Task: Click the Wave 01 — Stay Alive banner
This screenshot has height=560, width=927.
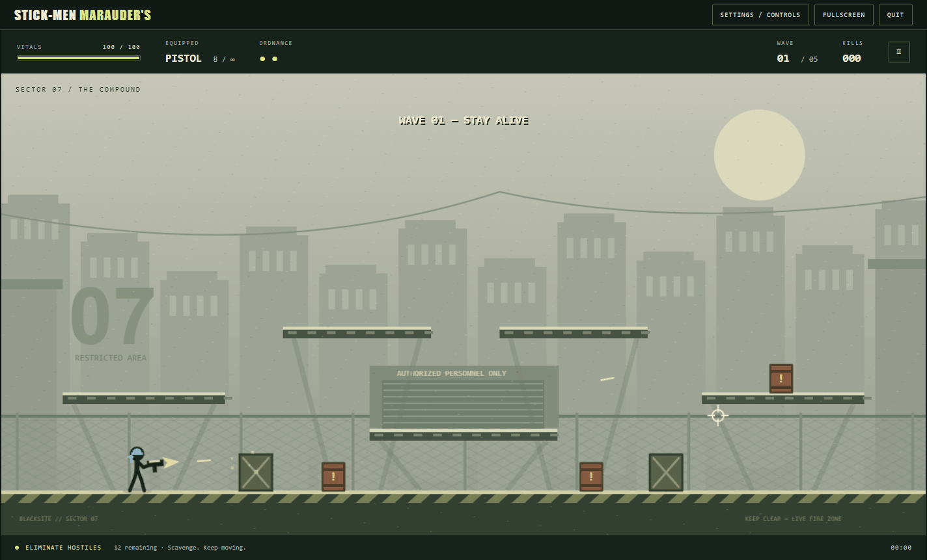Action: (463, 120)
